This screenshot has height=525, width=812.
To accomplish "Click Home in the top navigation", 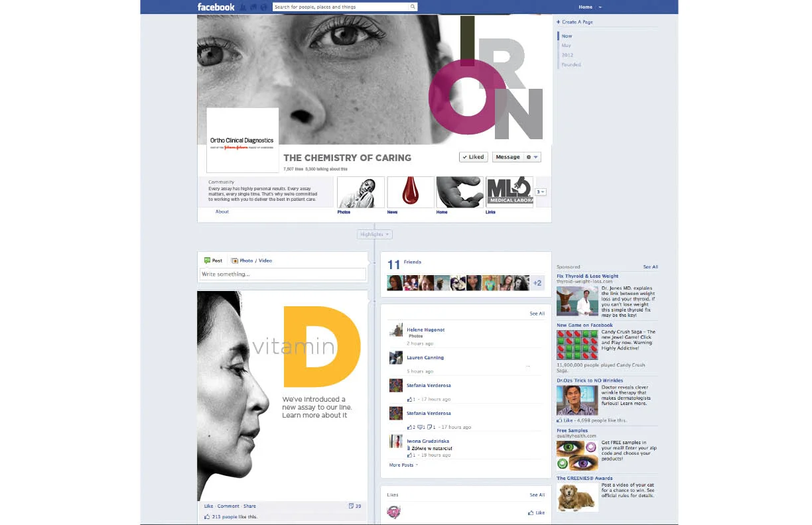I will pyautogui.click(x=585, y=7).
